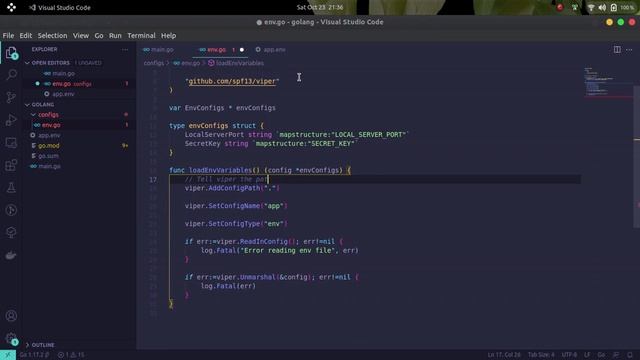
Task: Click errors and warnings count in status bar
Action: click(x=71, y=355)
